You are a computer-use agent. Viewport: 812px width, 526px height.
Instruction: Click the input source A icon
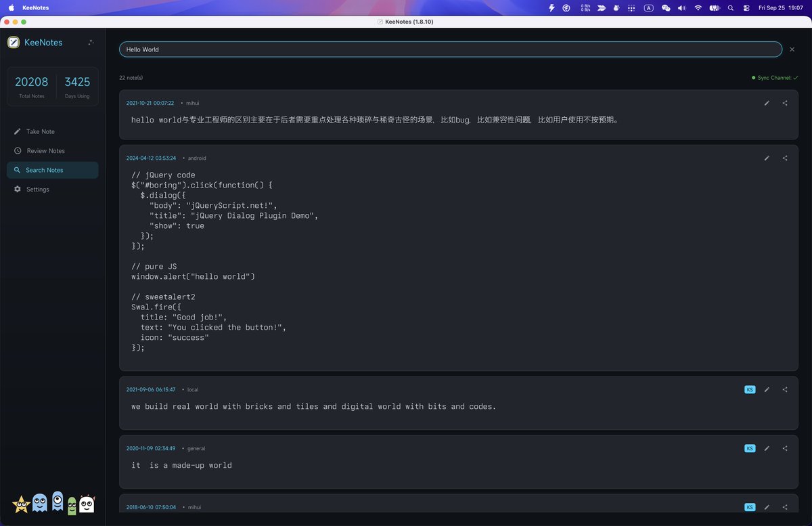pos(649,7)
